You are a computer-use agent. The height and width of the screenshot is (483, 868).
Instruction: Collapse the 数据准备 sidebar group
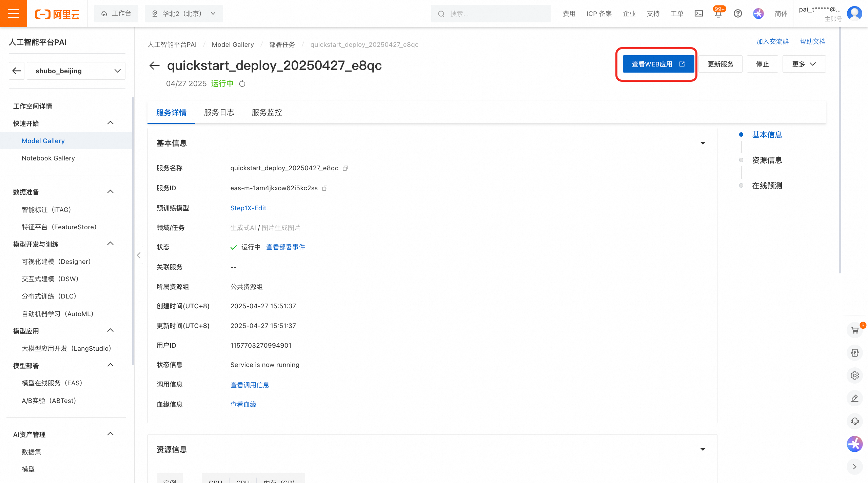(x=111, y=192)
